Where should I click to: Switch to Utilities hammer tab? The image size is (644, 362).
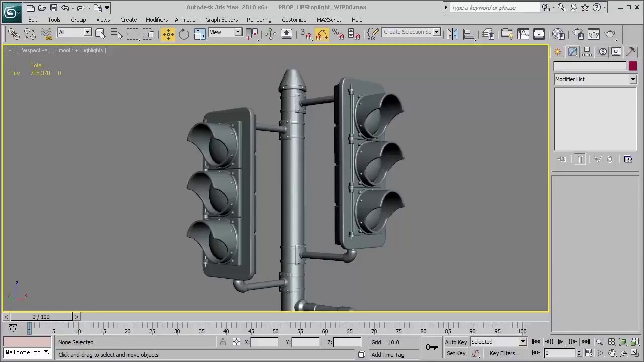coord(631,52)
